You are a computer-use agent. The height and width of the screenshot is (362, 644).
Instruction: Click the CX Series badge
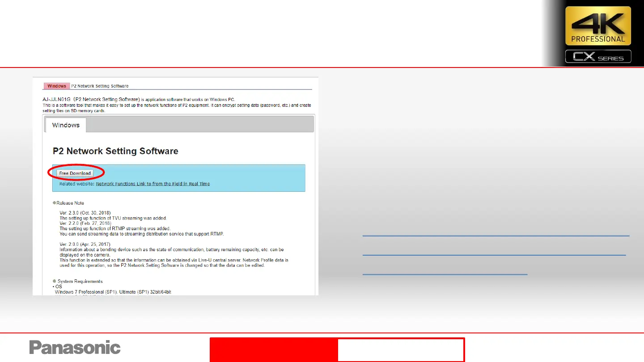tap(598, 57)
